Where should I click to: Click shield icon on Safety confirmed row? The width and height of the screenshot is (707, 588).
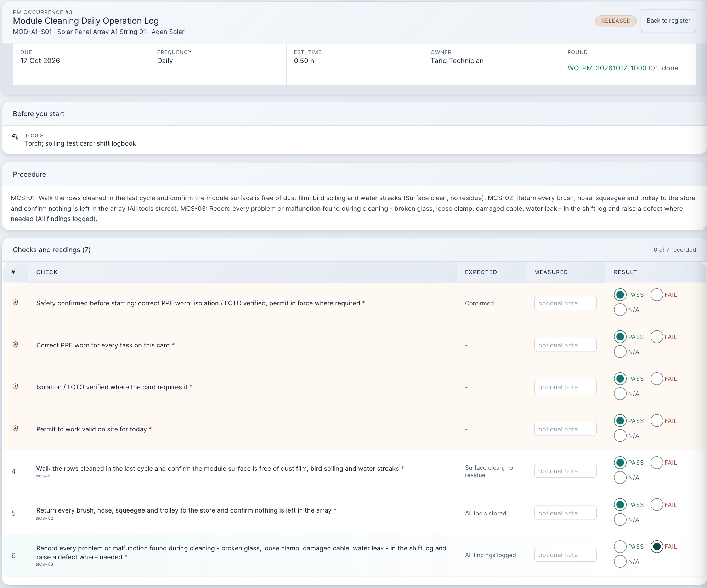15,303
